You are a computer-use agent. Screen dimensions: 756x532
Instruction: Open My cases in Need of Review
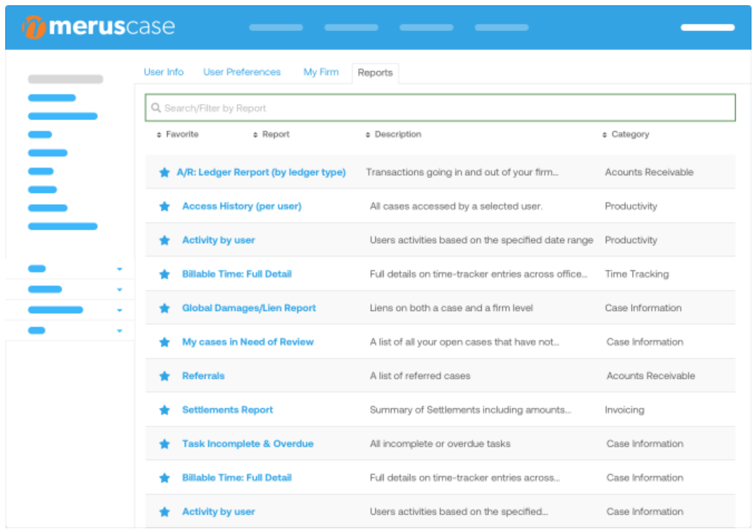[248, 341]
